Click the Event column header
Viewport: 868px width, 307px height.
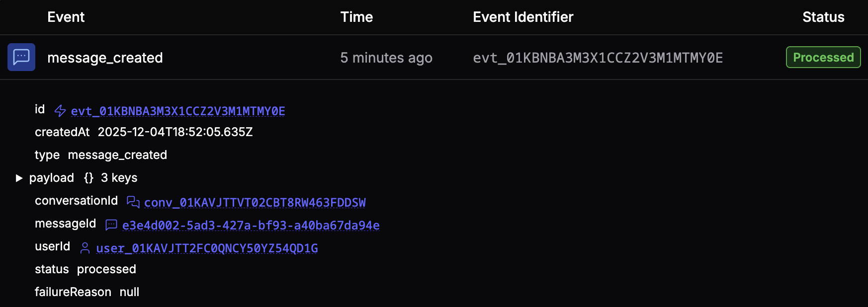click(66, 16)
